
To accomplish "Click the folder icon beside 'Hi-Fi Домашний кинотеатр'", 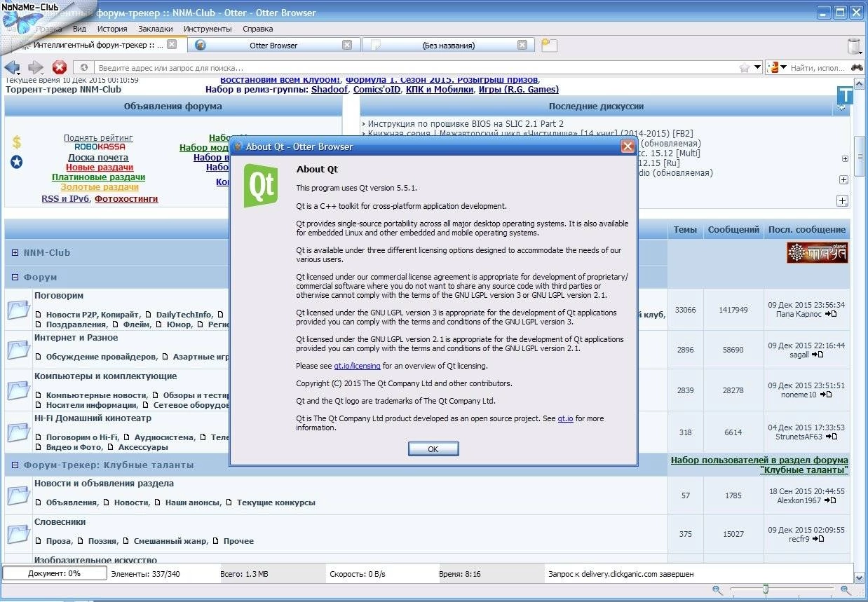I will pyautogui.click(x=18, y=431).
